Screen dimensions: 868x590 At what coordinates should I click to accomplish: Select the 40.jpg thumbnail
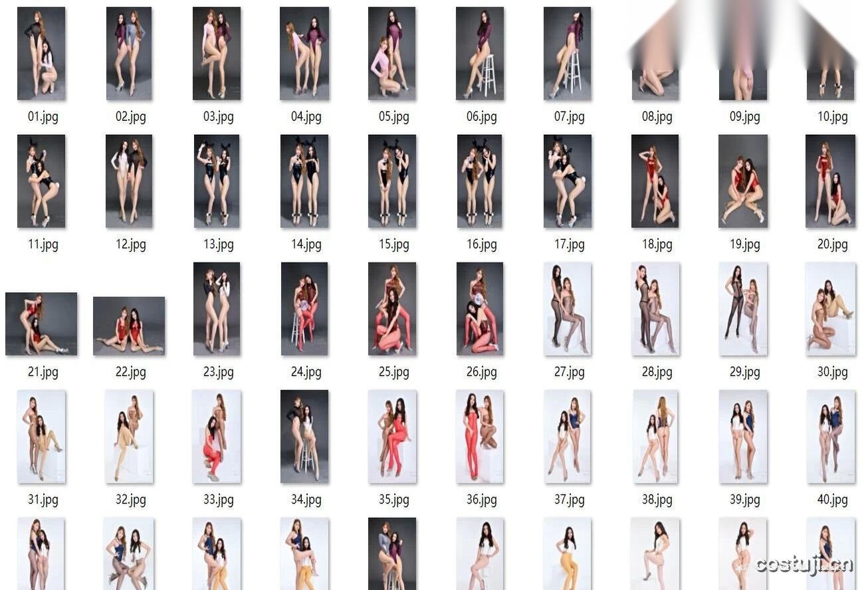coord(831,437)
